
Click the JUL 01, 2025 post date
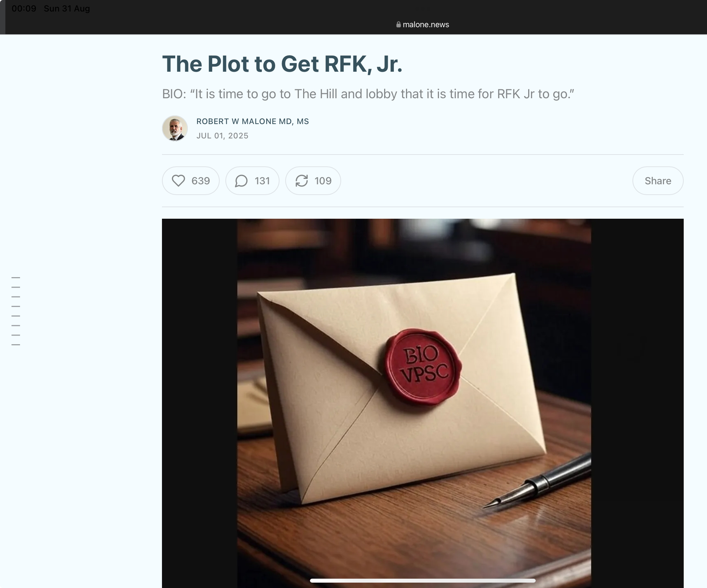point(223,136)
